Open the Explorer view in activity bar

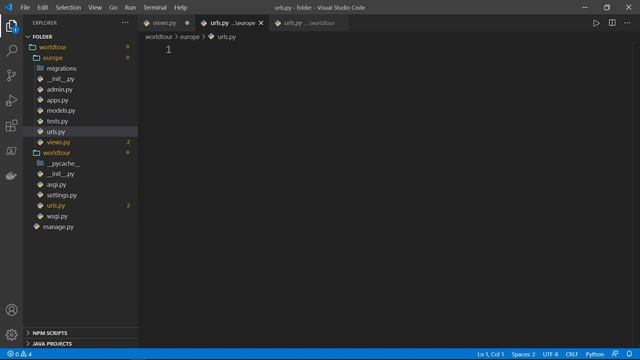pyautogui.click(x=11, y=26)
